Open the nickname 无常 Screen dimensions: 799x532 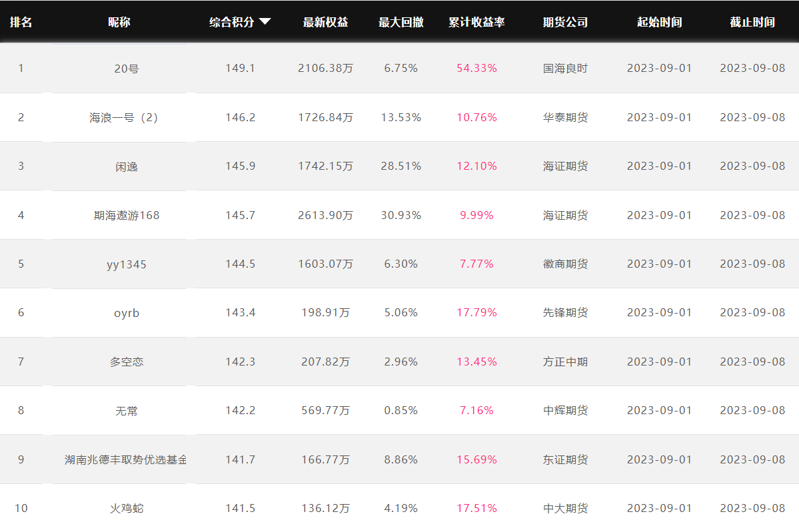[127, 411]
